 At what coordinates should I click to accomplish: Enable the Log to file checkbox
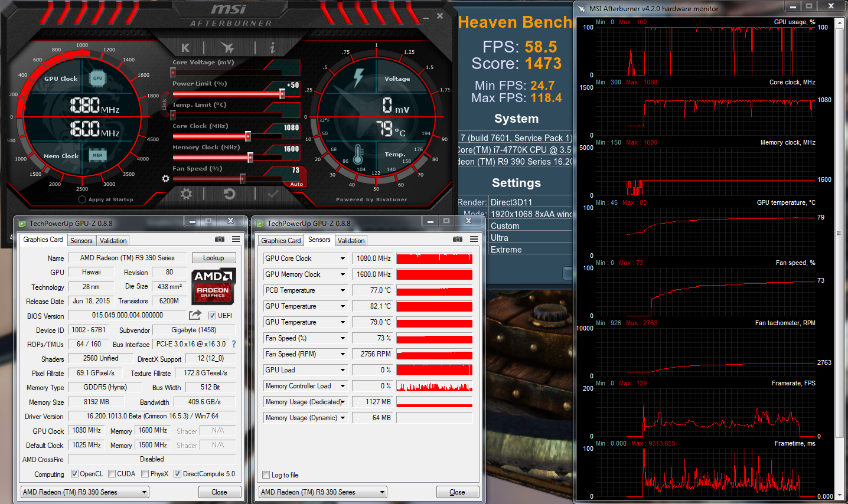click(x=266, y=475)
